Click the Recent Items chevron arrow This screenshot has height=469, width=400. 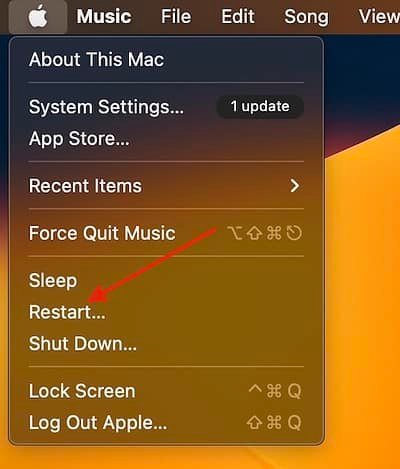pyautogui.click(x=294, y=186)
